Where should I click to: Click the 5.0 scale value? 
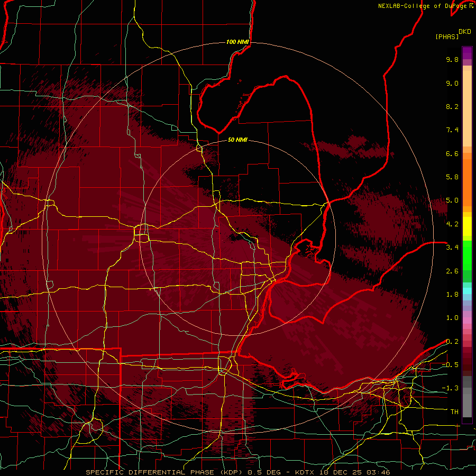[452, 200]
